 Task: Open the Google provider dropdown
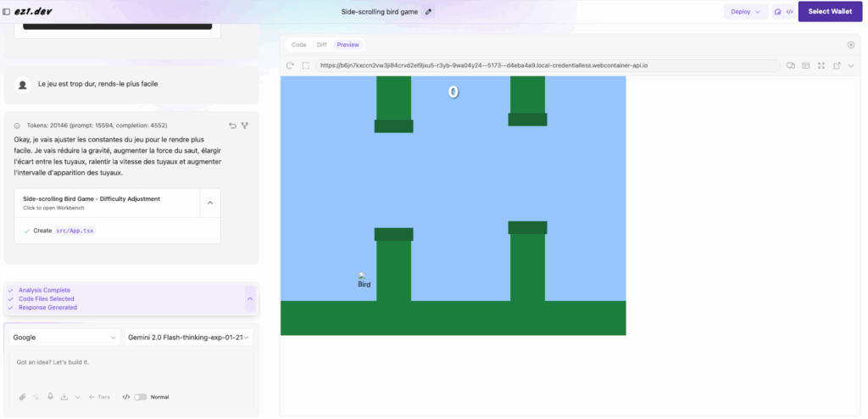coord(64,338)
